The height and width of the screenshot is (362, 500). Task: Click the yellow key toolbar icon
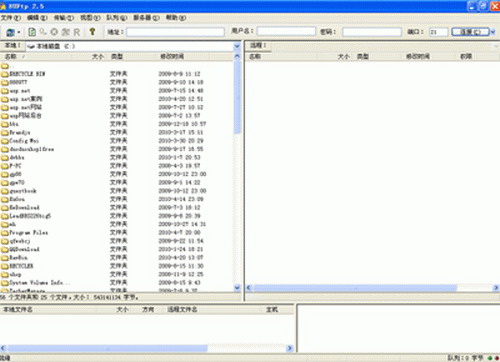click(92, 32)
